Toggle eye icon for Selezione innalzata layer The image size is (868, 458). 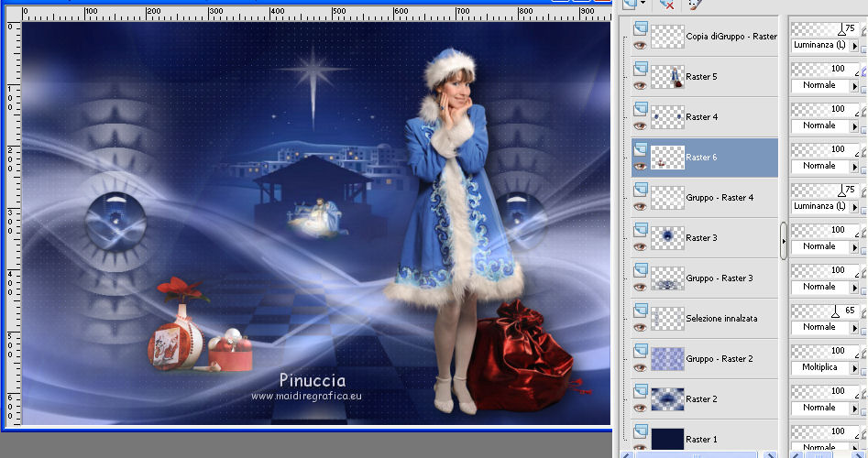coord(640,328)
